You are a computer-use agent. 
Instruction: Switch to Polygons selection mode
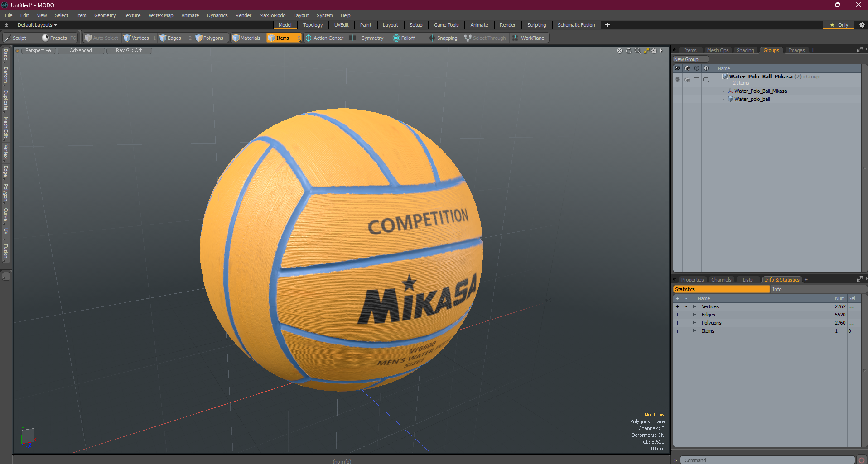(212, 38)
